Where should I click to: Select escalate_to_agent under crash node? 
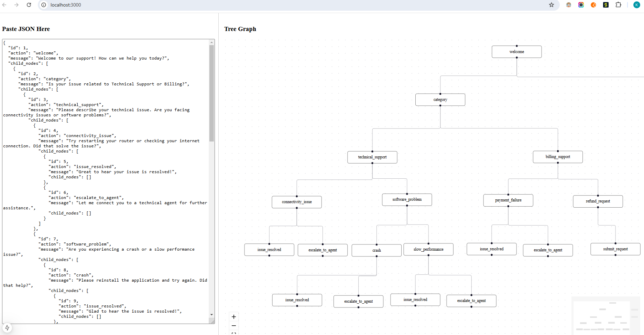click(358, 301)
